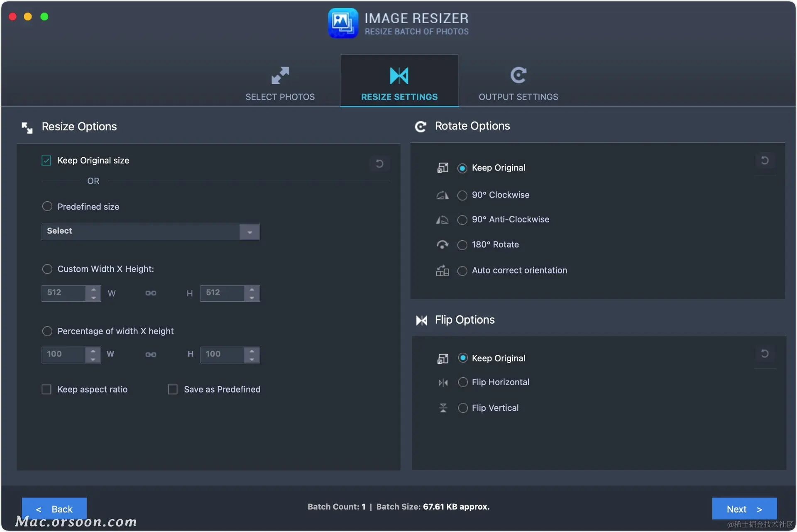The height and width of the screenshot is (532, 797).
Task: Decrease the percentage height stepper value
Action: point(252,359)
